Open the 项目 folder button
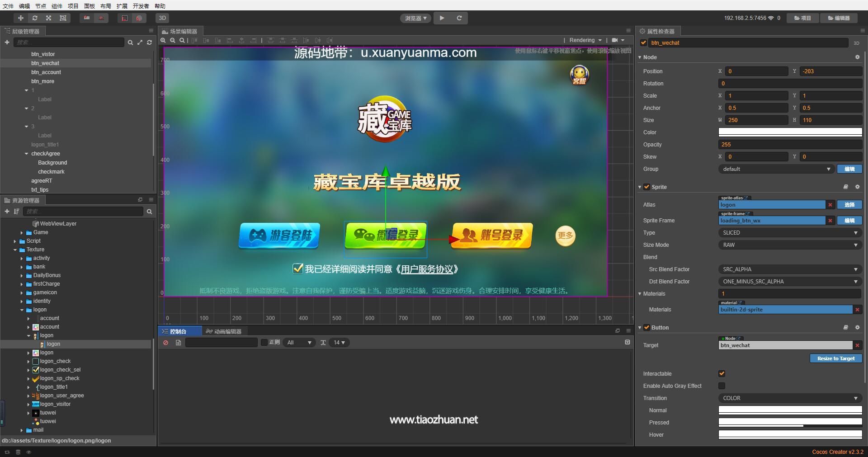Viewport: 868px width, 457px height. (802, 18)
